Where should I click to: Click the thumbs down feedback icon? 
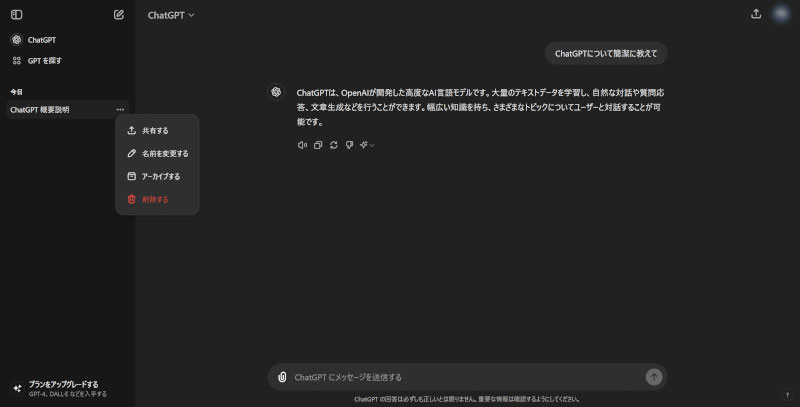(x=349, y=145)
